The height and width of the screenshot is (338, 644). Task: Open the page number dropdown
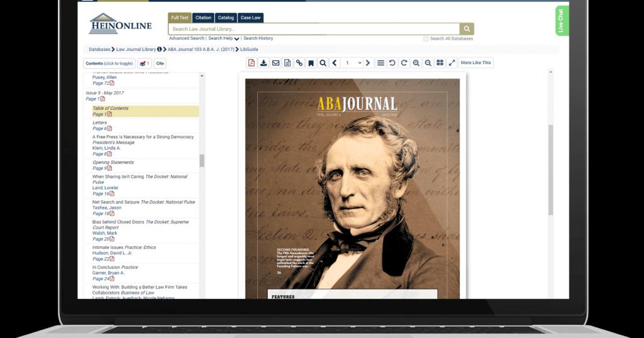click(352, 63)
